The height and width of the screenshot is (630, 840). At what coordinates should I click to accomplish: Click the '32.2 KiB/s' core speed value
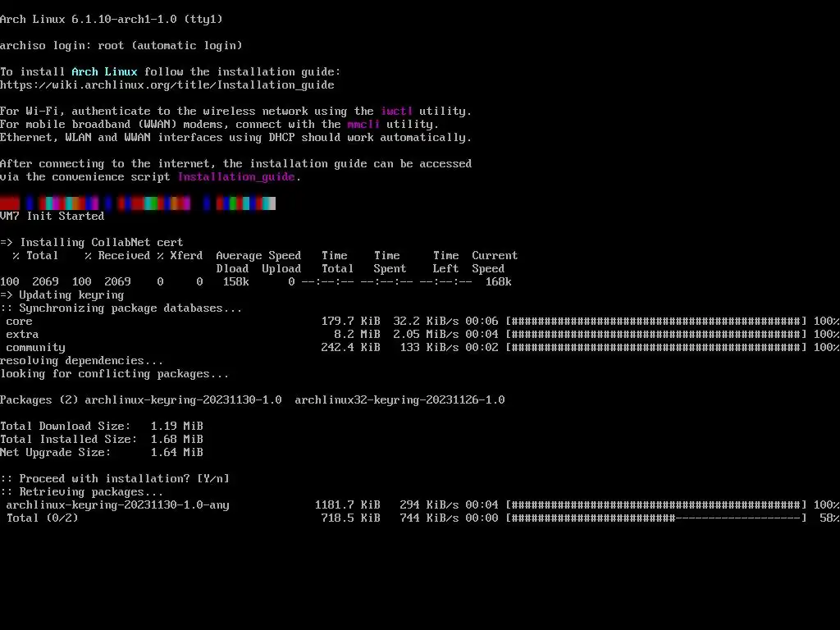point(426,322)
